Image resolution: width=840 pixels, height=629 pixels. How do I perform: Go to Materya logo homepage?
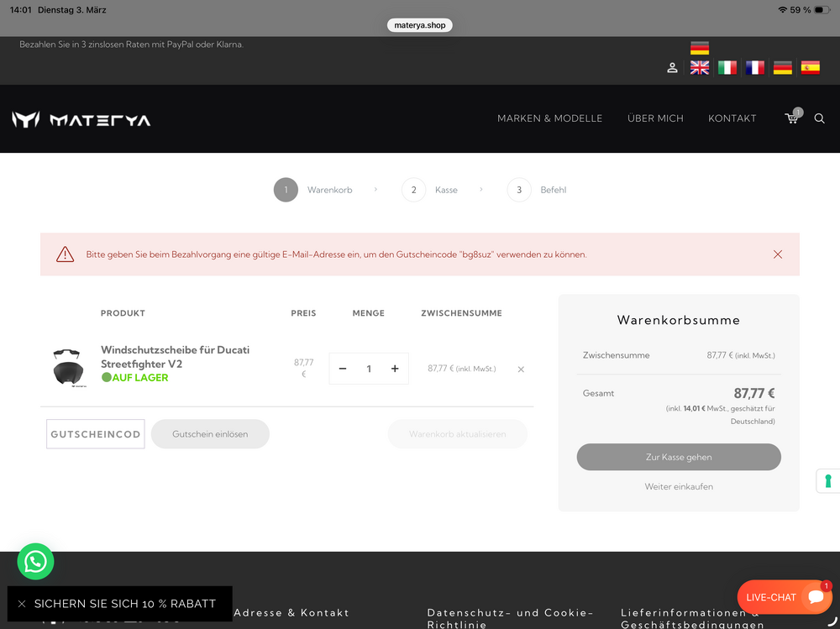click(x=81, y=119)
